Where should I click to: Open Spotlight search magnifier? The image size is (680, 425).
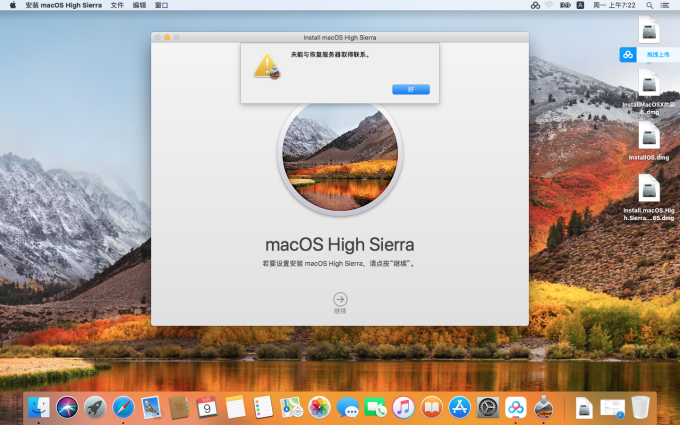click(x=650, y=5)
